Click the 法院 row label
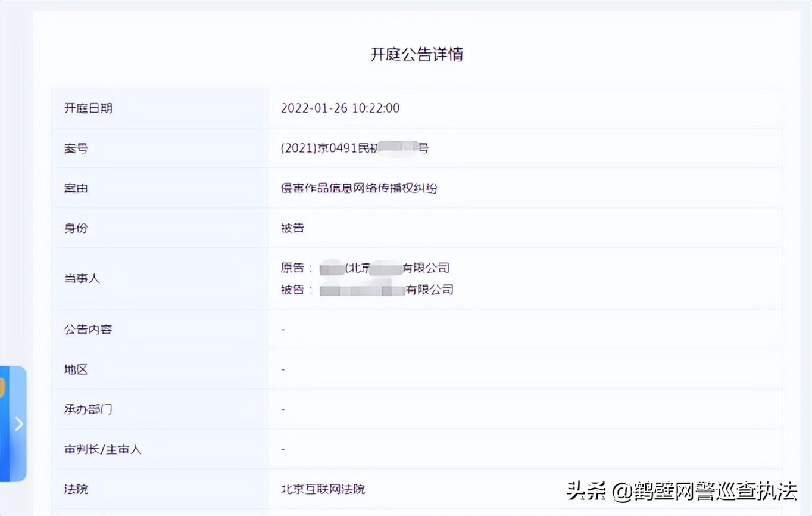The height and width of the screenshot is (516, 812). [75, 489]
